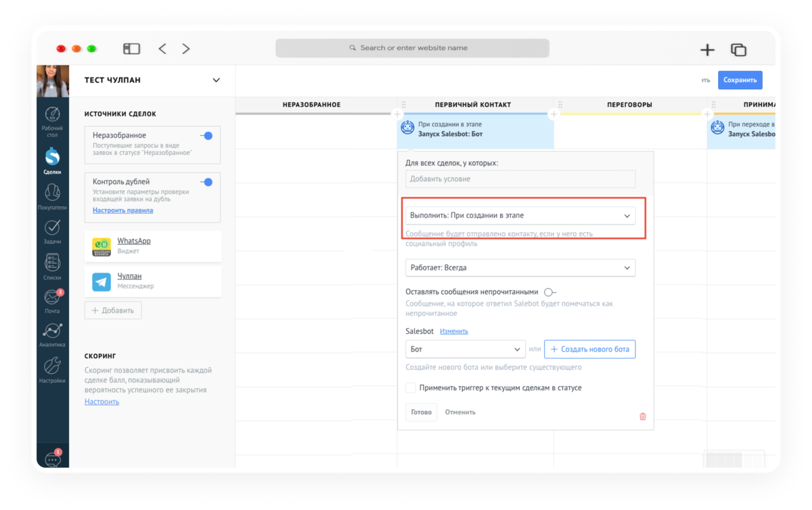Screen dimensions: 812x510
Task: Click browser address search bar
Action: 412,48
